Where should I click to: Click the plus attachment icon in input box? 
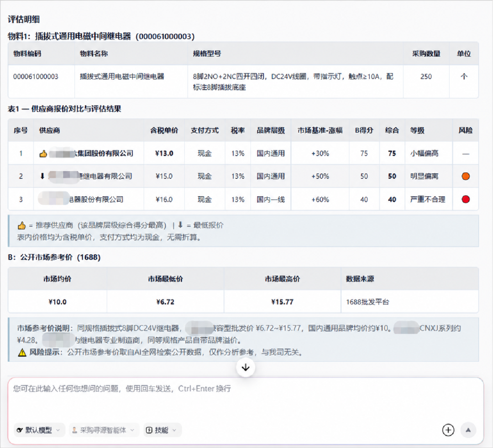[x=448, y=430]
